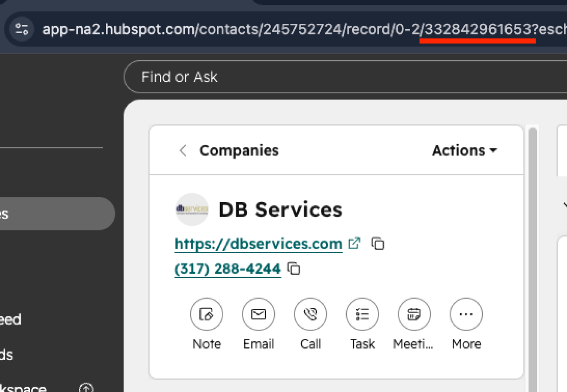Click the DB Services company logo

click(x=192, y=209)
